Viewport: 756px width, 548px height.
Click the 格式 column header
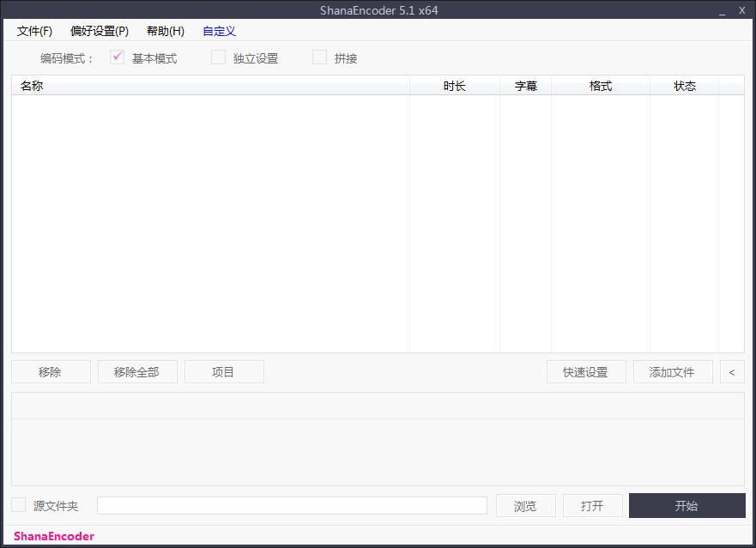601,86
